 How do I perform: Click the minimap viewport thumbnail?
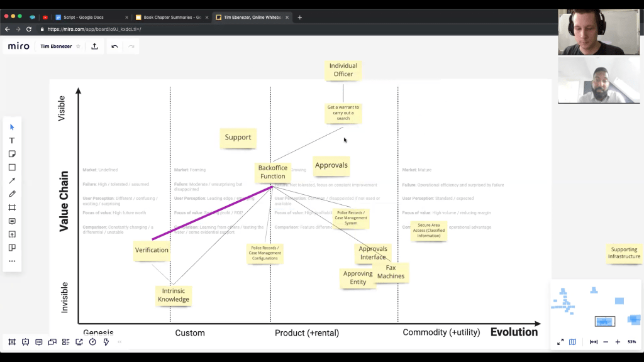604,321
